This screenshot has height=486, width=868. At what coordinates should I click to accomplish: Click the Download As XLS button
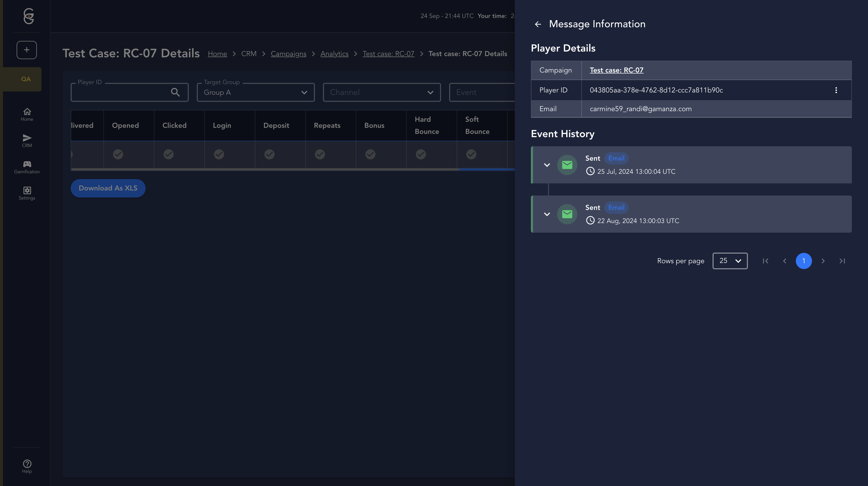pyautogui.click(x=108, y=188)
